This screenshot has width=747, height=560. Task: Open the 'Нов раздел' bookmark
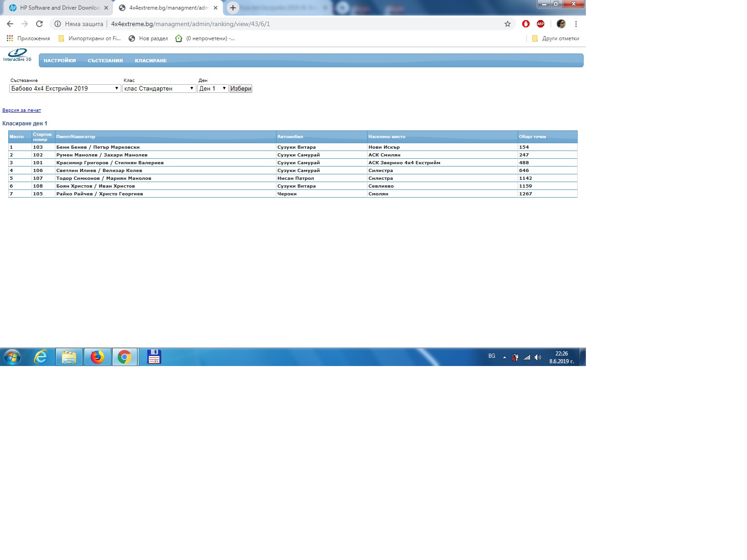(148, 38)
